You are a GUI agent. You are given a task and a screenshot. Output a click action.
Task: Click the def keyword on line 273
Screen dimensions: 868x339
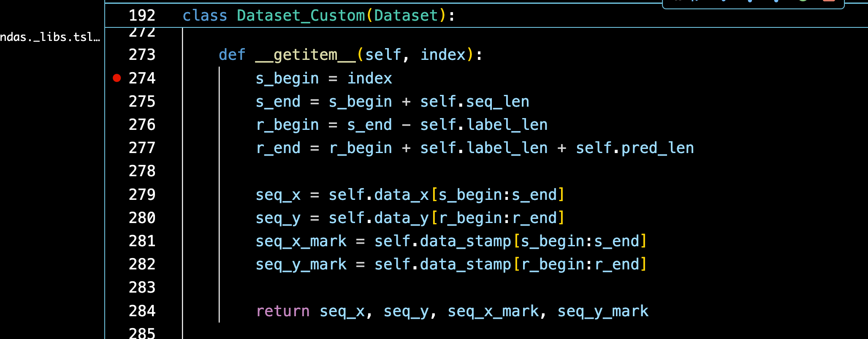click(232, 55)
